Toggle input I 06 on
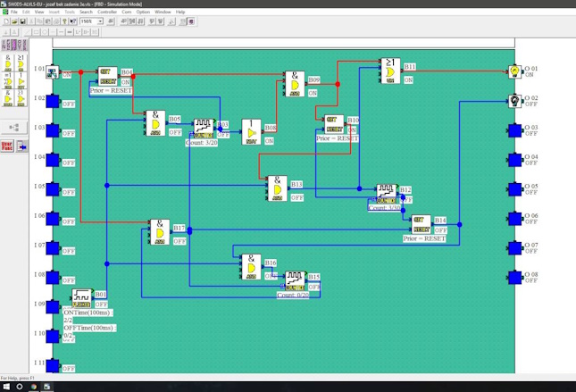 (52, 219)
